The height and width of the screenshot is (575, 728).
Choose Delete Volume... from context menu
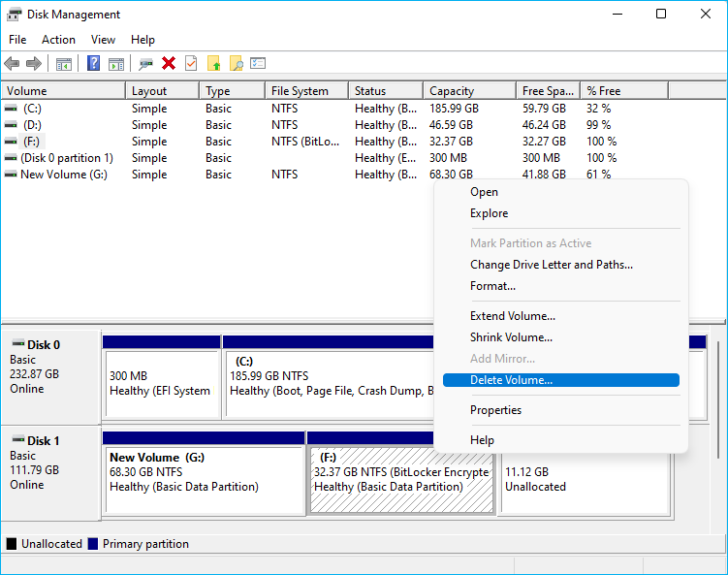point(511,380)
